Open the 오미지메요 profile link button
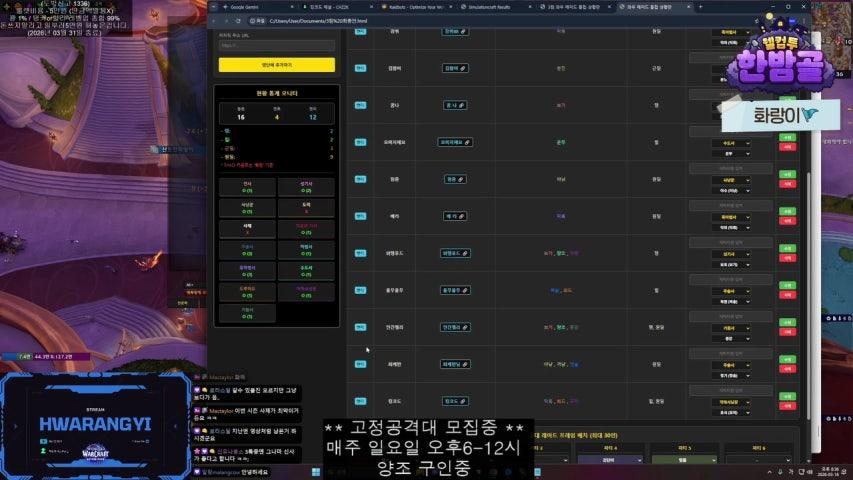 click(455, 142)
